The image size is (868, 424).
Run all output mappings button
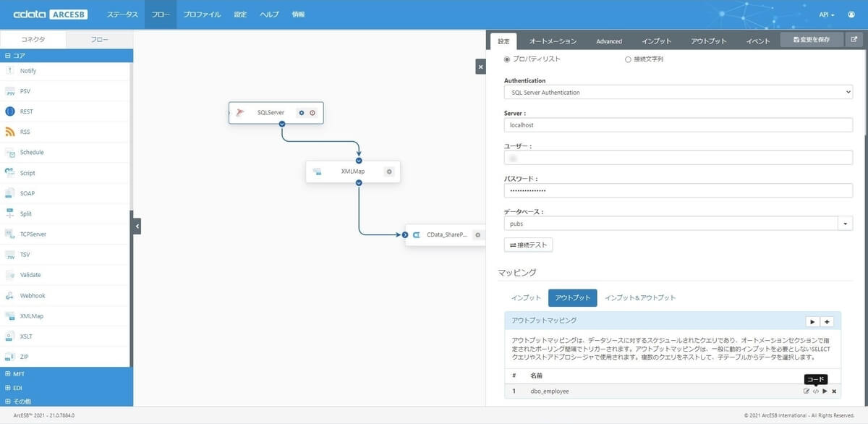click(x=812, y=321)
